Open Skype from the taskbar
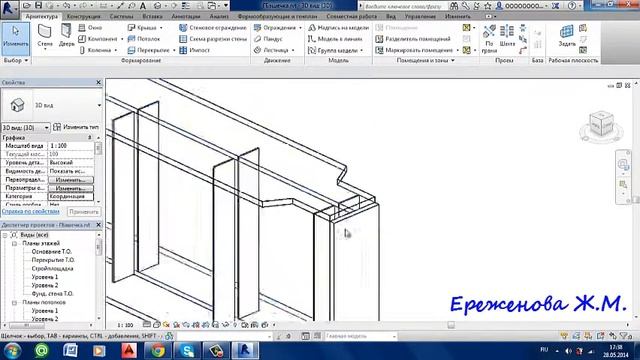The height and width of the screenshot is (360, 640). coord(187,351)
